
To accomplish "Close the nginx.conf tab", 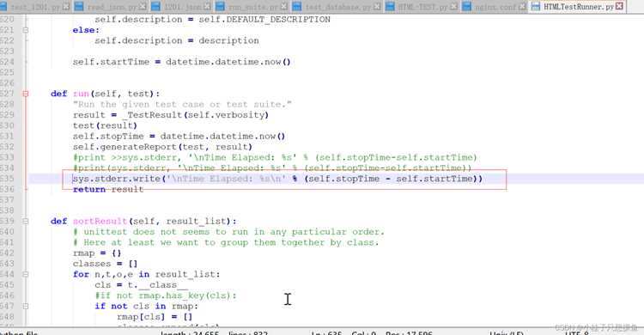I will [522, 6].
